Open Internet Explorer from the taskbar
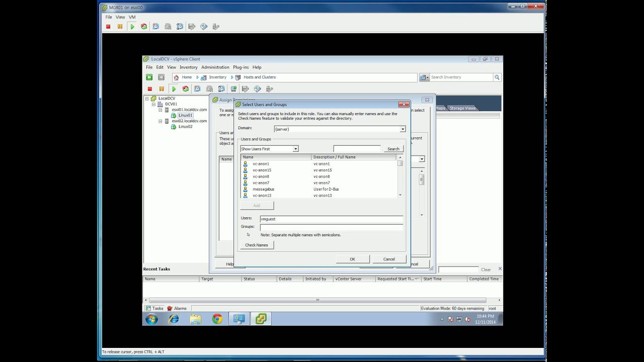This screenshot has width=644, height=362. 174,319
